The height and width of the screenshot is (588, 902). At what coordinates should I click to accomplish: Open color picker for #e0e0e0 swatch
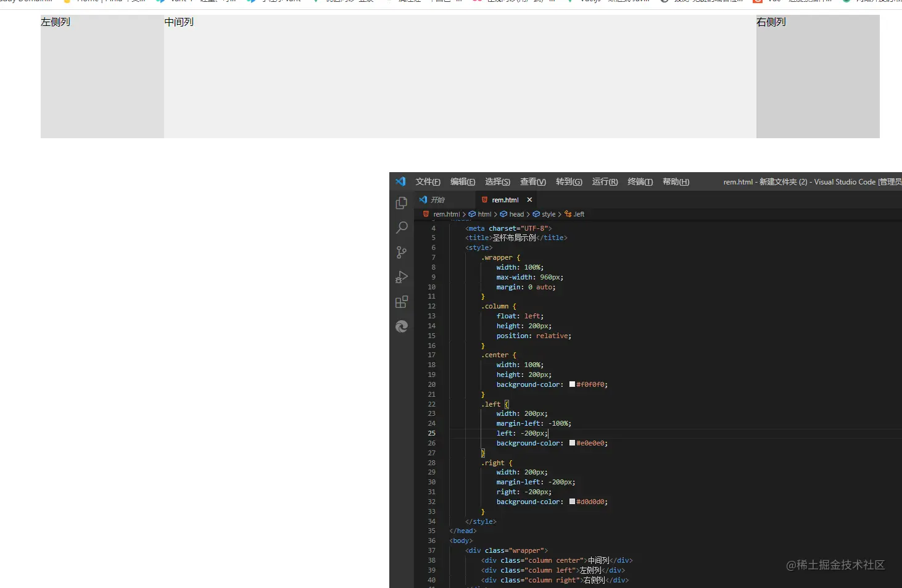[572, 443]
